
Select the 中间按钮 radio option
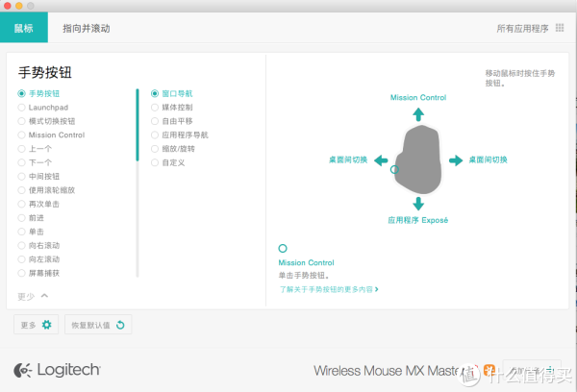[21, 177]
